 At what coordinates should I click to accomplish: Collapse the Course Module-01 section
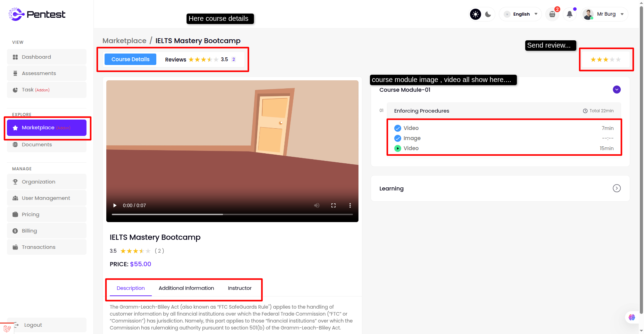point(617,90)
